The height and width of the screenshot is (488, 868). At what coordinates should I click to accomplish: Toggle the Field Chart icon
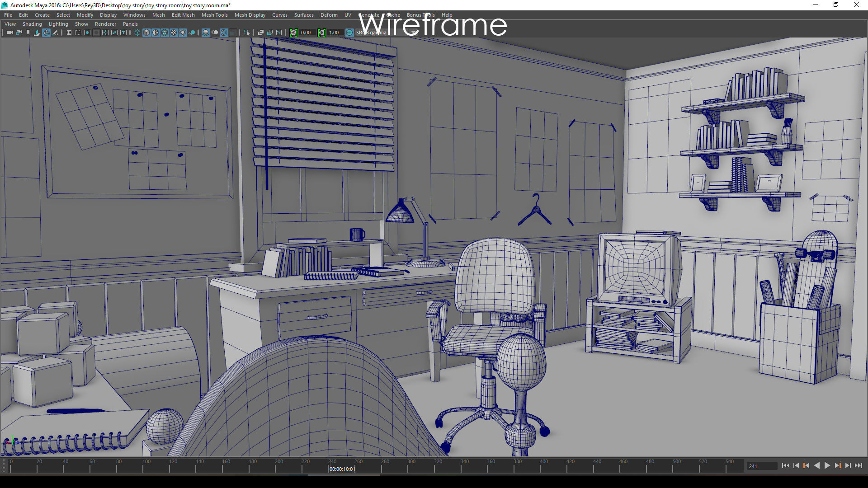point(105,33)
